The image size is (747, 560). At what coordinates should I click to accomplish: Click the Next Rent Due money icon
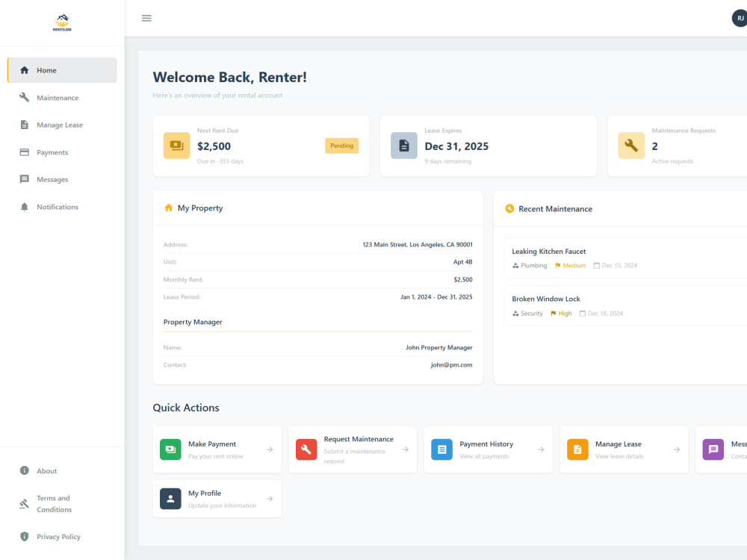[177, 146]
